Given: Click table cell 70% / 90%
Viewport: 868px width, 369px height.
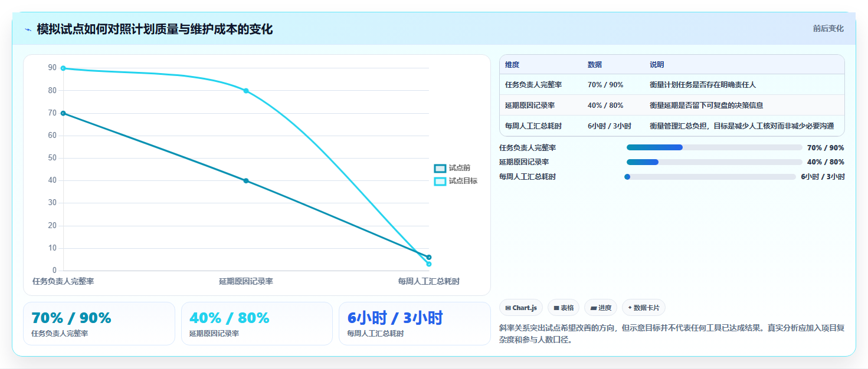Looking at the screenshot, I should 605,84.
